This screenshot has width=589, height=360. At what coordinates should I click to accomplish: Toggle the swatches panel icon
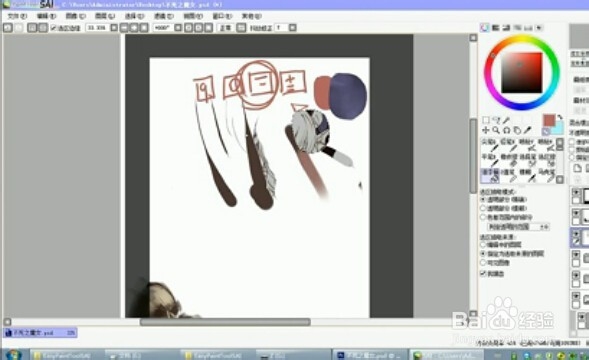click(528, 28)
